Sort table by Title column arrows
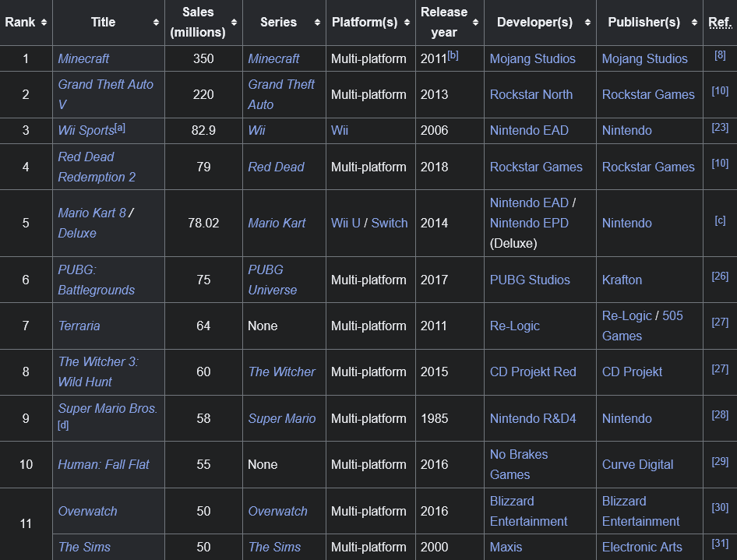This screenshot has height=560, width=737. click(x=156, y=23)
